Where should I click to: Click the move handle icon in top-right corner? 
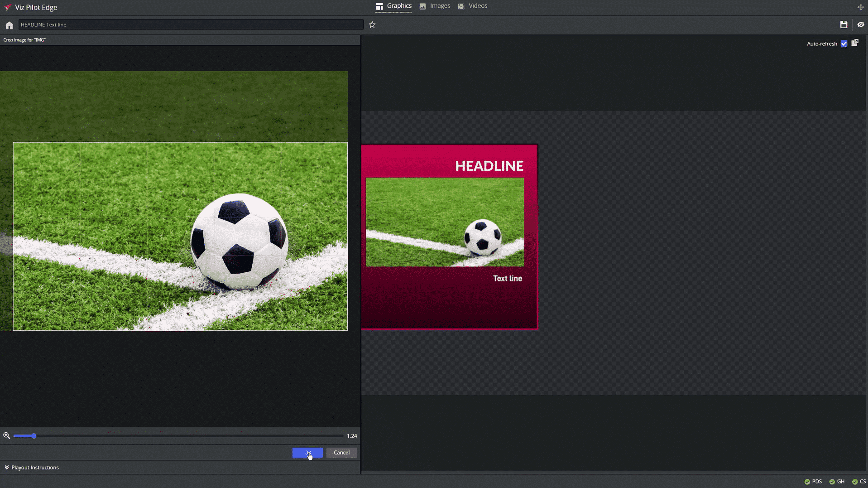tap(860, 7)
